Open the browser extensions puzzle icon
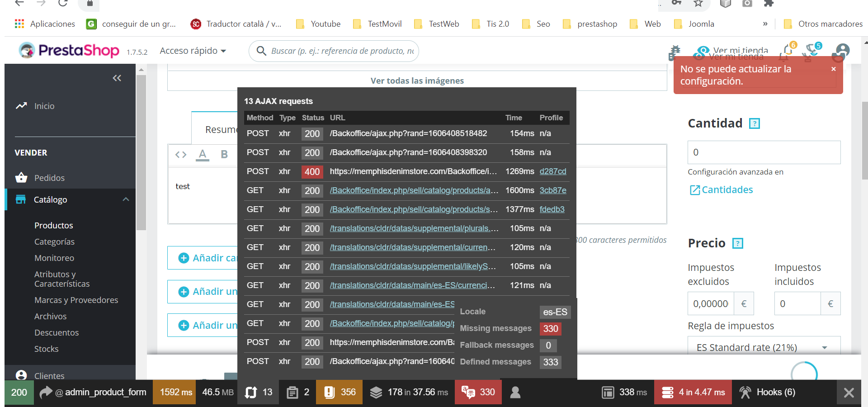This screenshot has width=868, height=407. [x=769, y=3]
